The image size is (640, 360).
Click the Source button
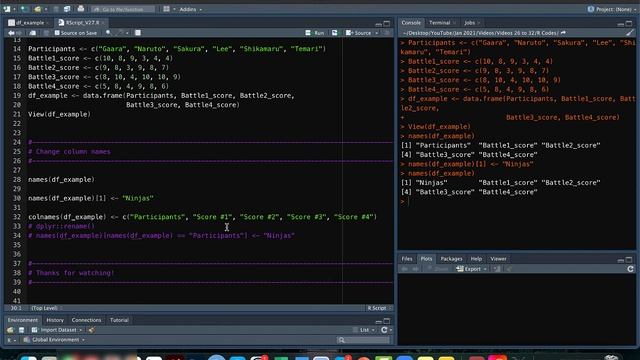tap(359, 33)
